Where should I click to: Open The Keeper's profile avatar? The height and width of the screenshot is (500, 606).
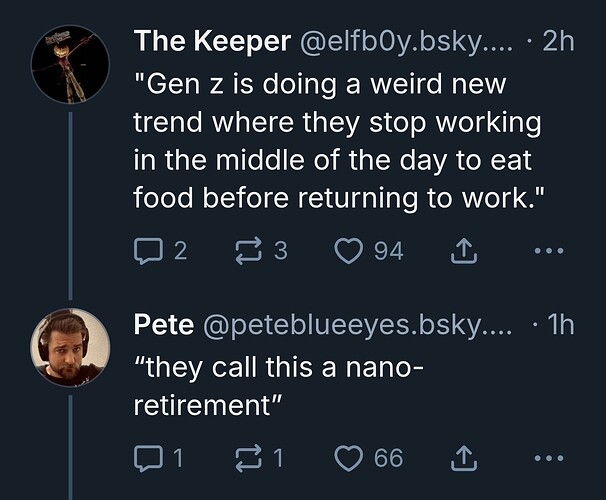point(70,64)
